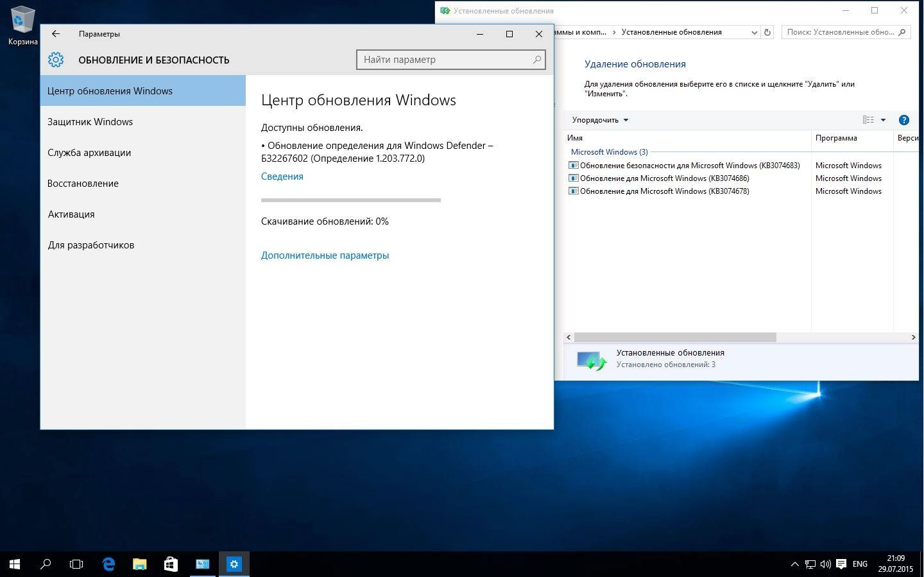
Task: Show hidden tray icons chevron
Action: pos(794,564)
